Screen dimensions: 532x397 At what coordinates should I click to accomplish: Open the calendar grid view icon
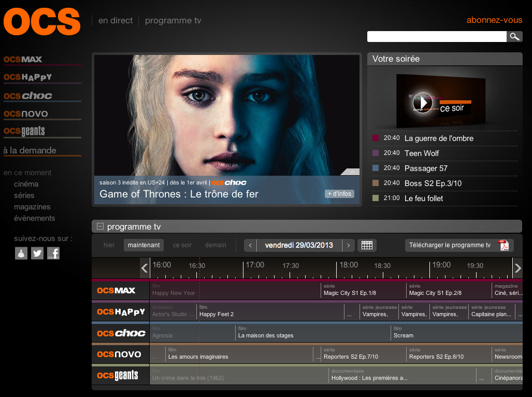(x=367, y=245)
